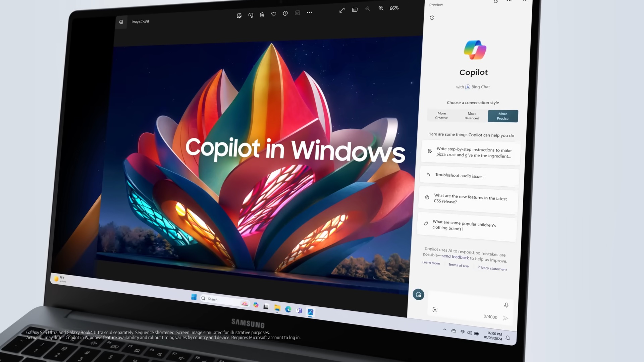This screenshot has width=644, height=362.
Task: Expand the Copilot history panel
Action: (432, 18)
